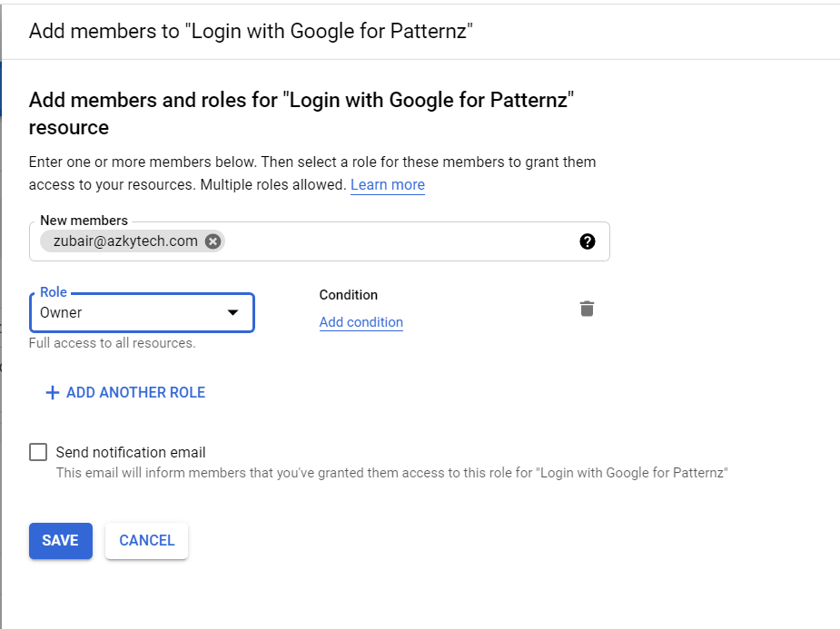Screen dimensions: 840x629
Task: Click the Add condition link
Action: click(361, 322)
